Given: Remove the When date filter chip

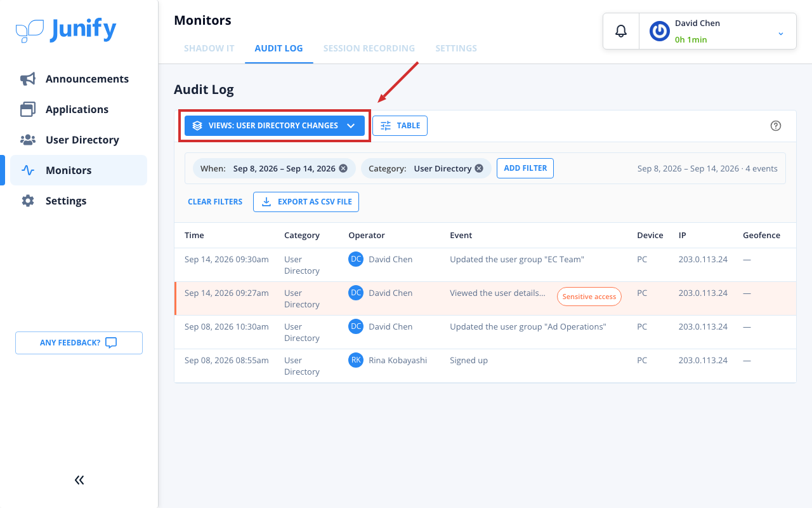Looking at the screenshot, I should point(343,168).
